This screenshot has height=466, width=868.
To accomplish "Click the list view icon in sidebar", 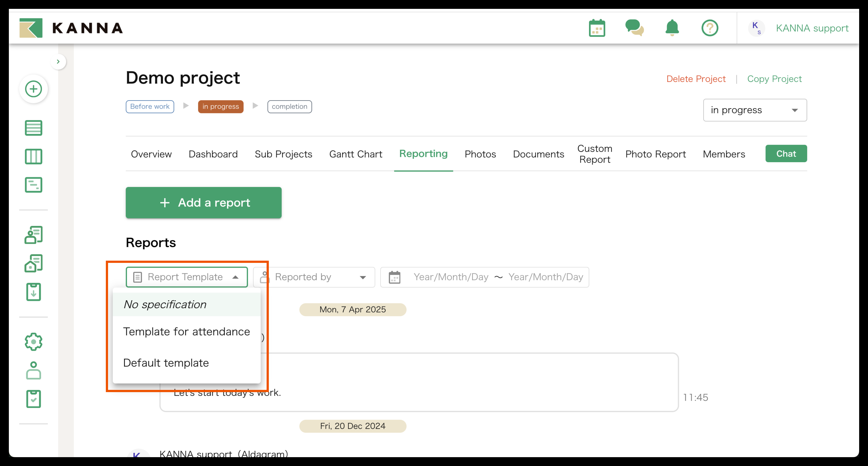I will tap(33, 128).
